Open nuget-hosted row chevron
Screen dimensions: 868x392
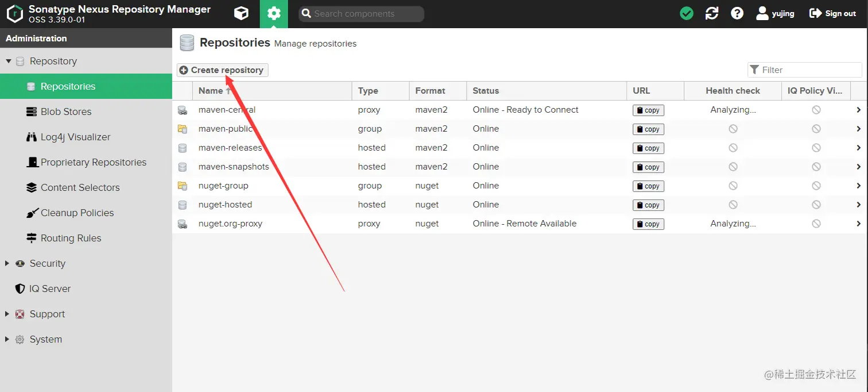pos(859,205)
